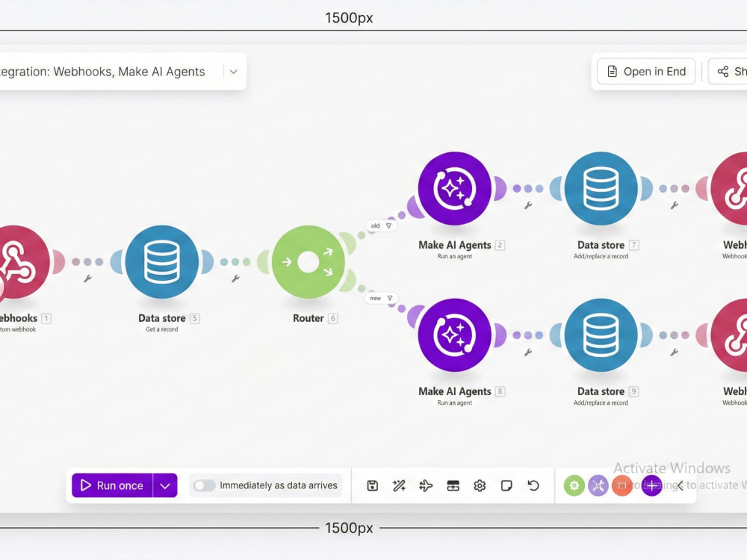Image resolution: width=747 pixels, height=560 pixels.
Task: Open the bottom-row Webhook response module at right edge
Action: tap(729, 335)
